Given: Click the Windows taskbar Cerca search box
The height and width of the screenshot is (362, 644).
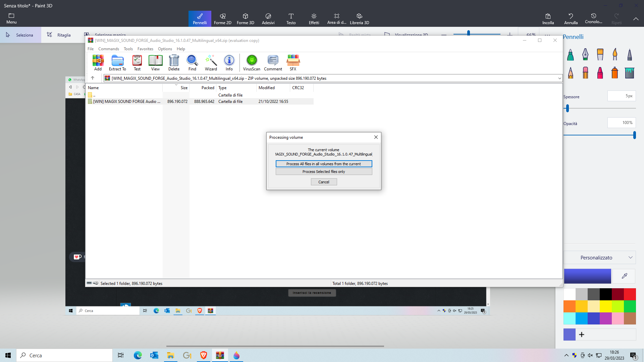Looking at the screenshot, I should [64, 355].
